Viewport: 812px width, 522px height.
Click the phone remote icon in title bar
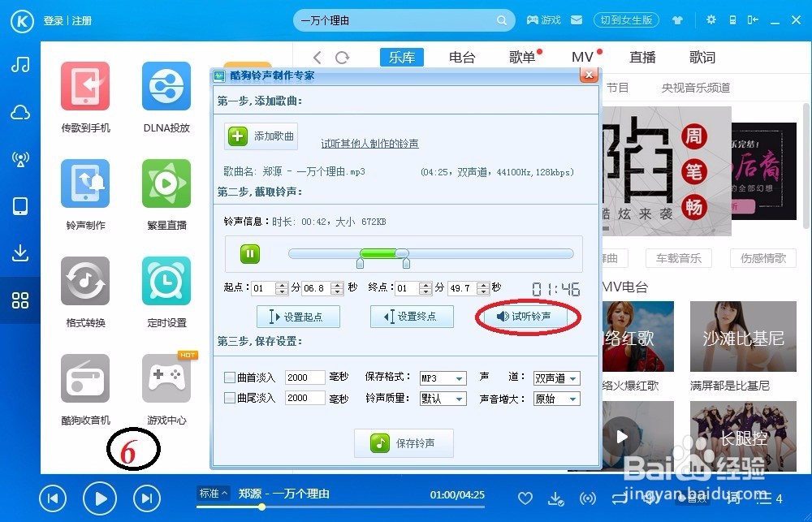tap(732, 20)
